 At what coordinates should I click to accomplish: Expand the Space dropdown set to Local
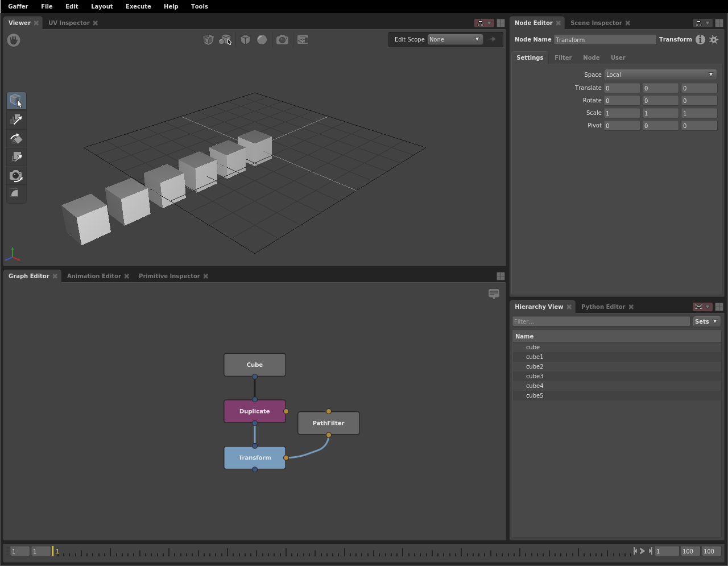(660, 75)
